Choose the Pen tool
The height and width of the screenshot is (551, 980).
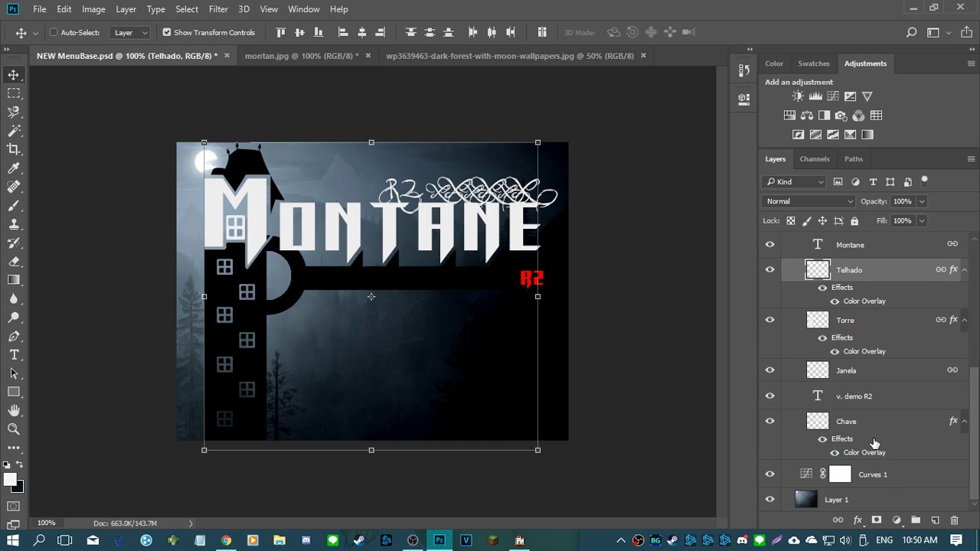pos(14,336)
